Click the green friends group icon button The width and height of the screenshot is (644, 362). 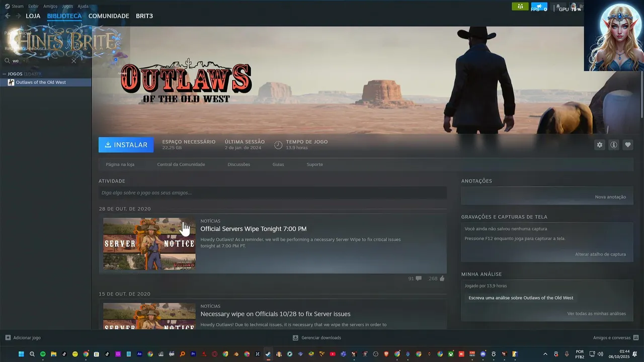520,7
